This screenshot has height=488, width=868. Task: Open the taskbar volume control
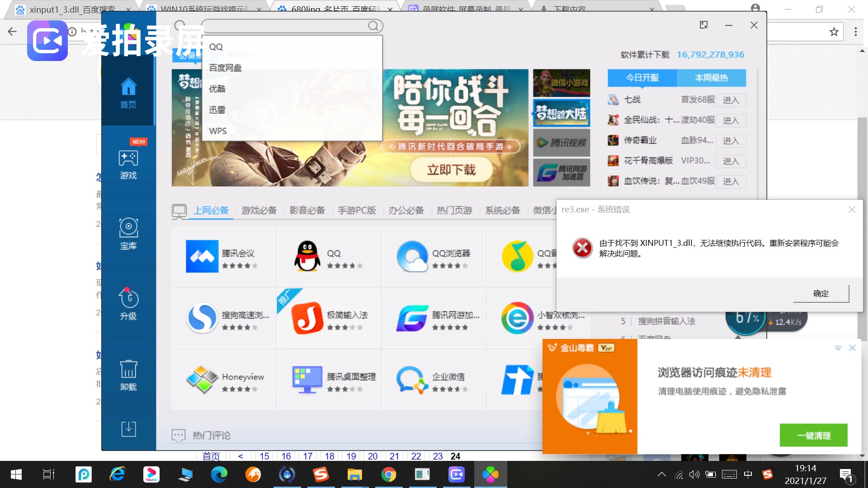pyautogui.click(x=694, y=474)
